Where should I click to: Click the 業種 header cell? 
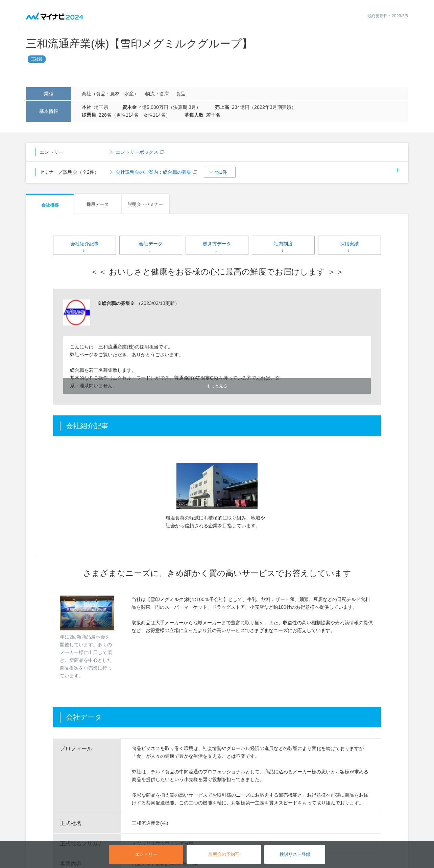pos(48,94)
